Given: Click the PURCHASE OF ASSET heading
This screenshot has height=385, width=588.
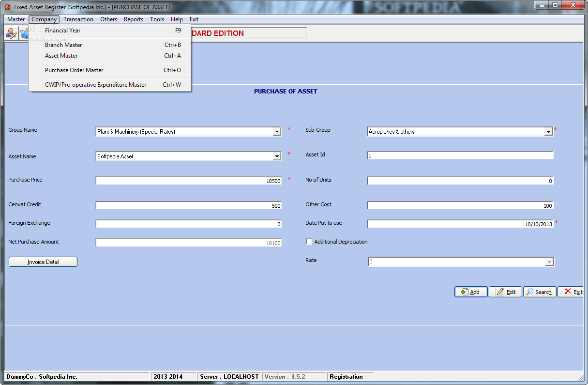Looking at the screenshot, I should pyautogui.click(x=286, y=91).
